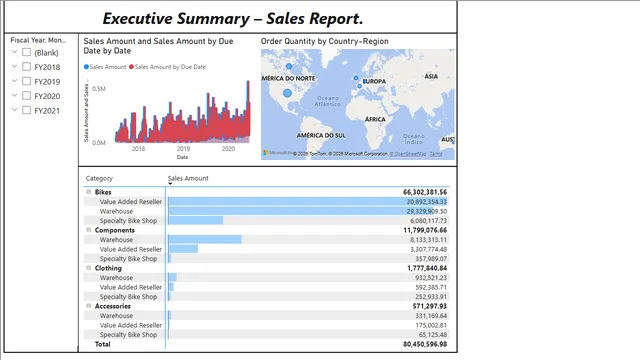Click the Sales Amount column header
Screen dimensions: 640x360
coord(188,178)
